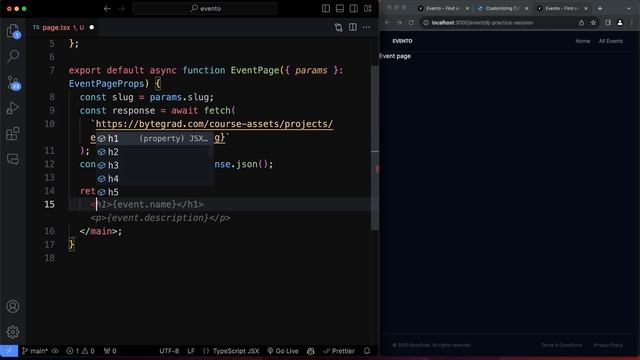Go back in VS Code navigation history

(107, 9)
